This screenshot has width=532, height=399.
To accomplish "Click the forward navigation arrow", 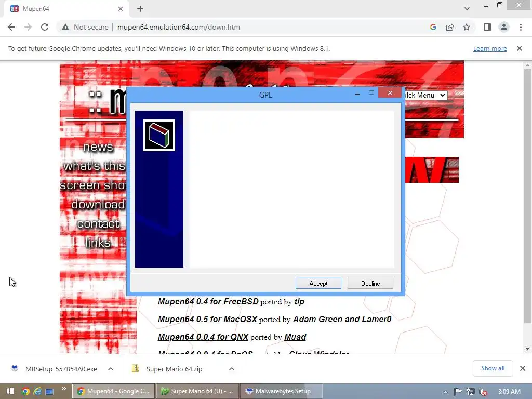I will click(28, 27).
